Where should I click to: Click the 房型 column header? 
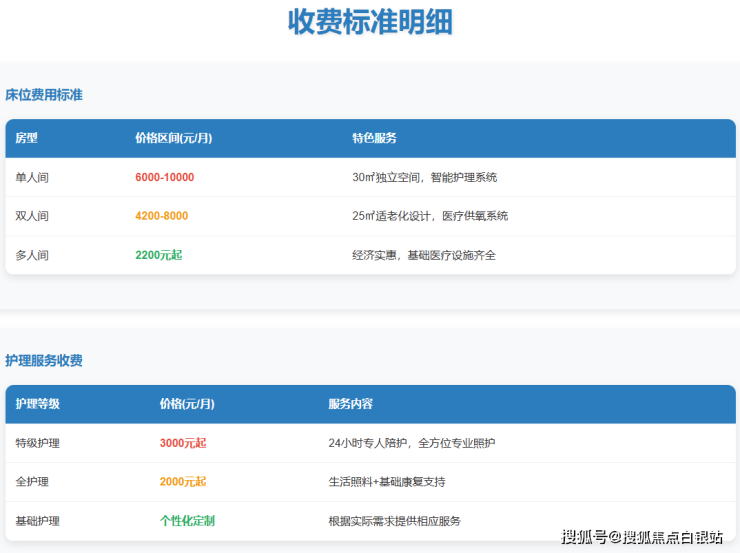[26, 138]
